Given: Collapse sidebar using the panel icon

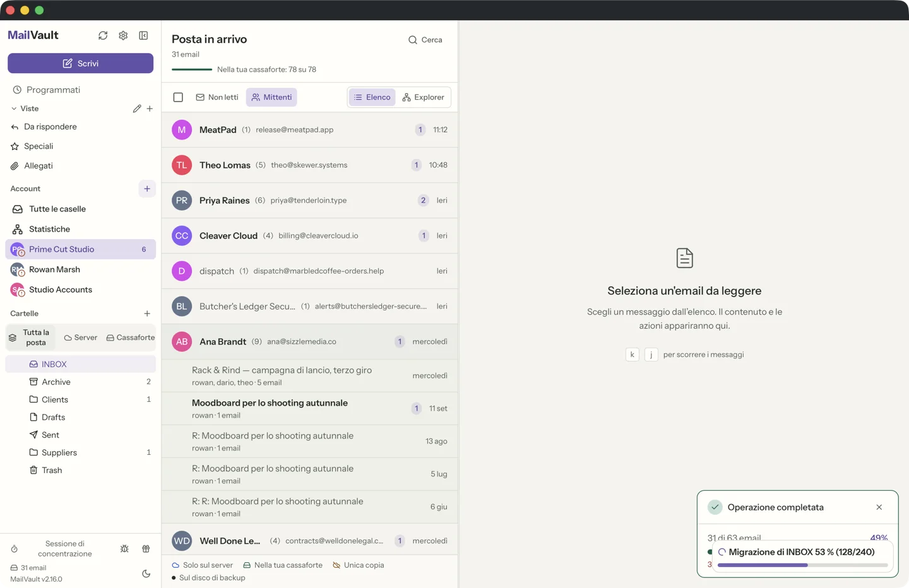Looking at the screenshot, I should click(x=143, y=35).
